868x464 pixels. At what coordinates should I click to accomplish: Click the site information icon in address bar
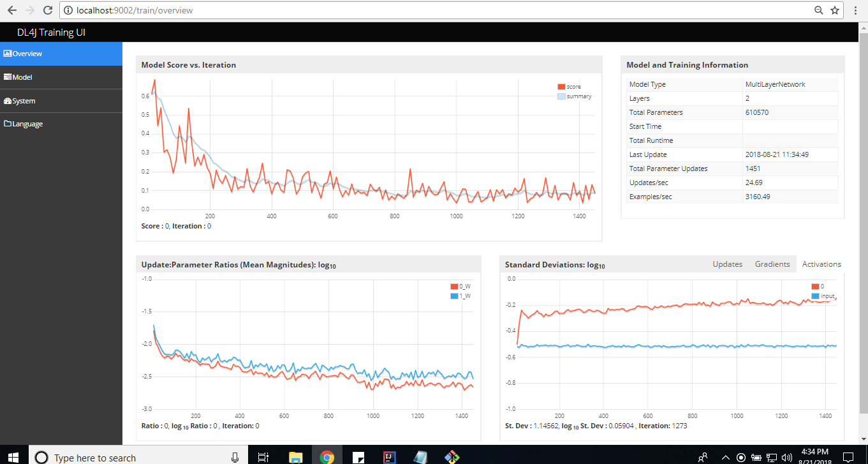[69, 10]
